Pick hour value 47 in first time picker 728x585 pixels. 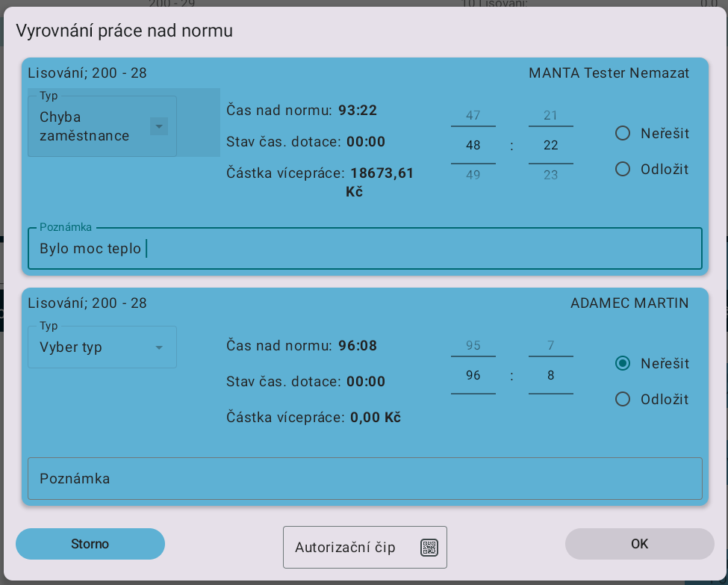473,116
